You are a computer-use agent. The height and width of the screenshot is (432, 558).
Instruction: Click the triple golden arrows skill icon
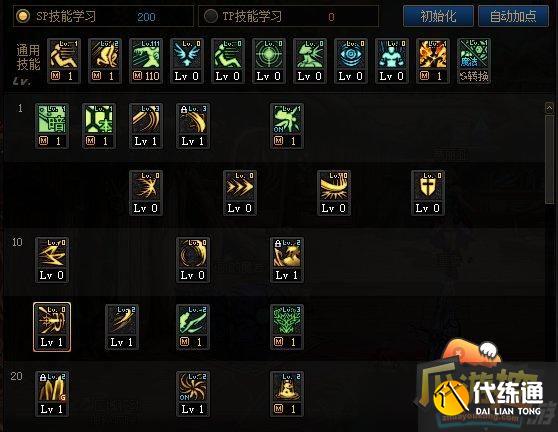(240, 193)
